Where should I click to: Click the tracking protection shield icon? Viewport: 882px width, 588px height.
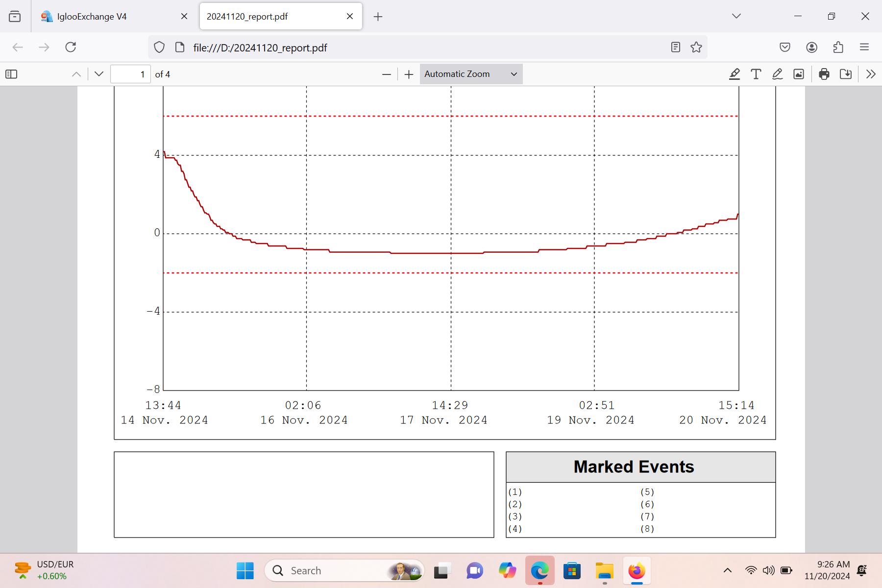pyautogui.click(x=159, y=47)
